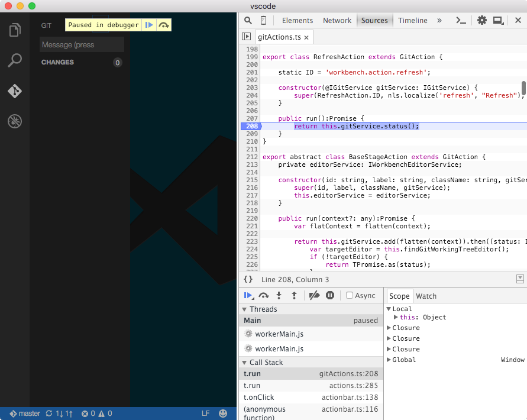Expand the second Closure scope
The image size is (527, 420).
[389, 338]
